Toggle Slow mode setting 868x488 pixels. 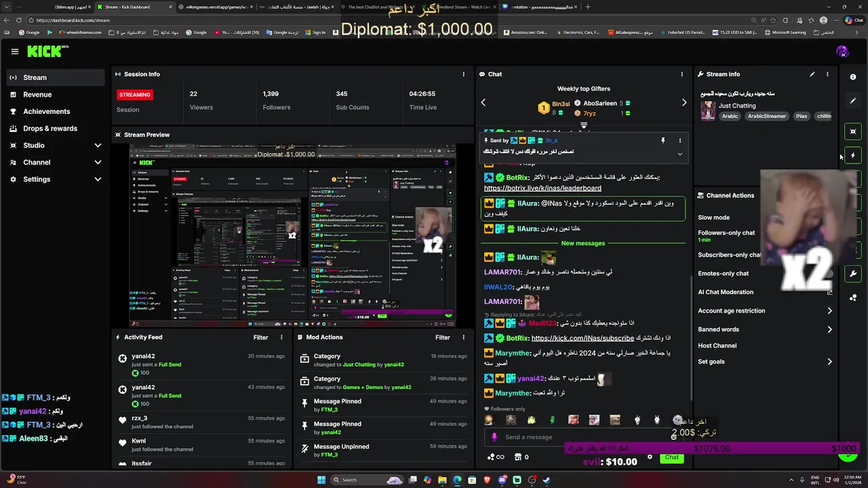pos(713,218)
